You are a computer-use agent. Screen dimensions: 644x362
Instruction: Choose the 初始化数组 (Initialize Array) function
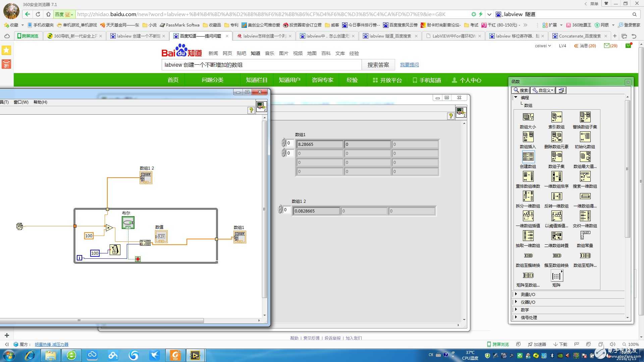pos(585,137)
